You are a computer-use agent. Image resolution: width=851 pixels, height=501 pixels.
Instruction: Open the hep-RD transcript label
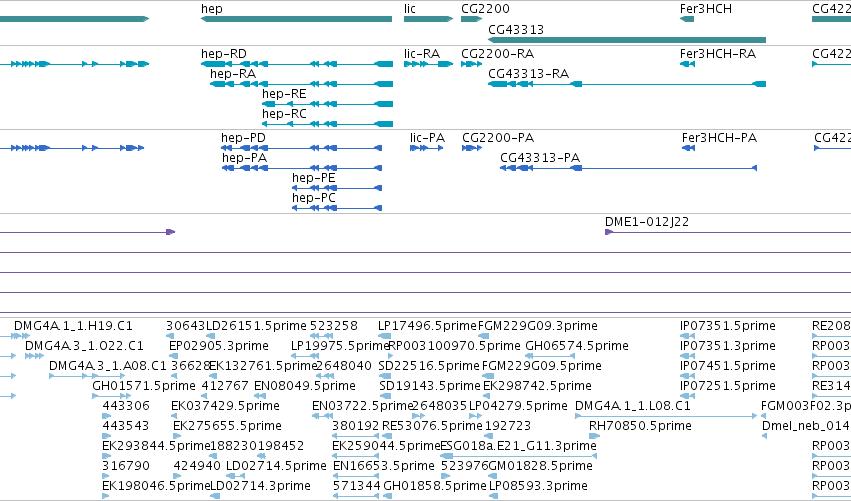224,54
